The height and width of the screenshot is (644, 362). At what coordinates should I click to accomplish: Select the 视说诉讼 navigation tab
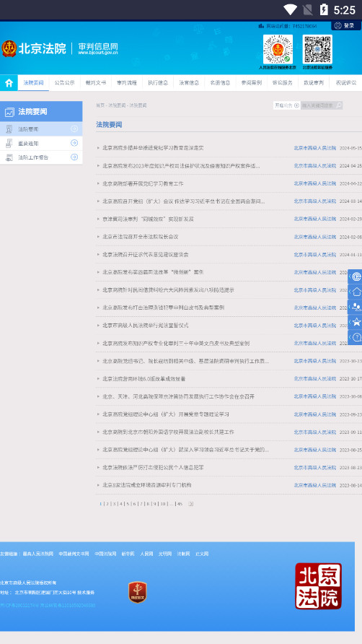346,82
